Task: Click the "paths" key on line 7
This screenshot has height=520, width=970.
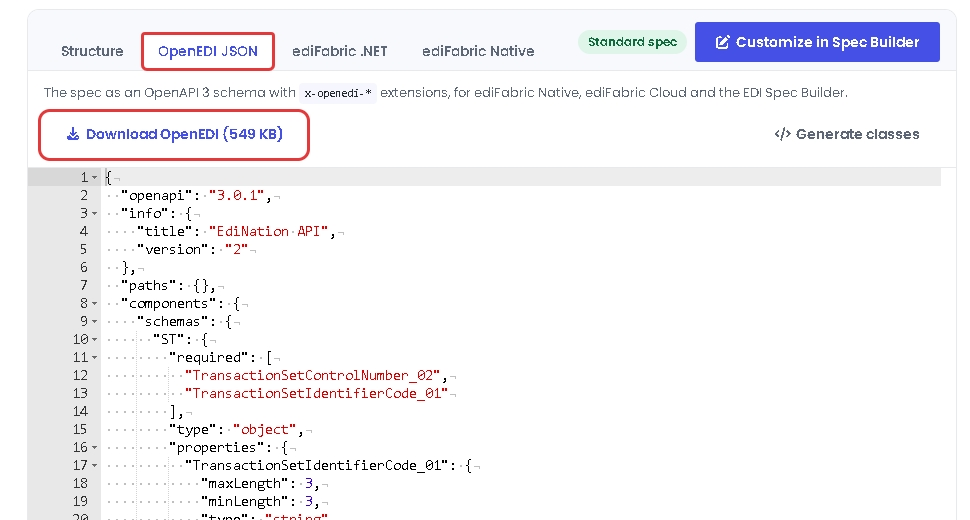Action: point(148,285)
